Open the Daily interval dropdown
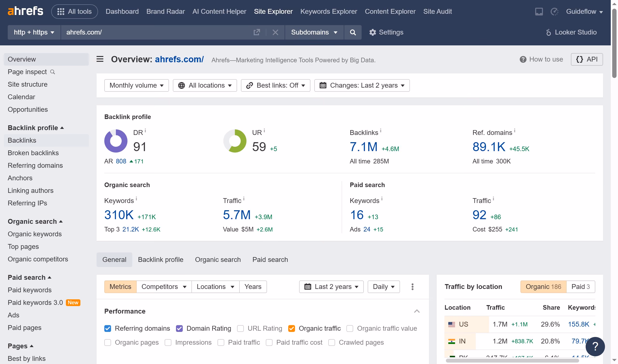The height and width of the screenshot is (364, 618). pos(384,287)
